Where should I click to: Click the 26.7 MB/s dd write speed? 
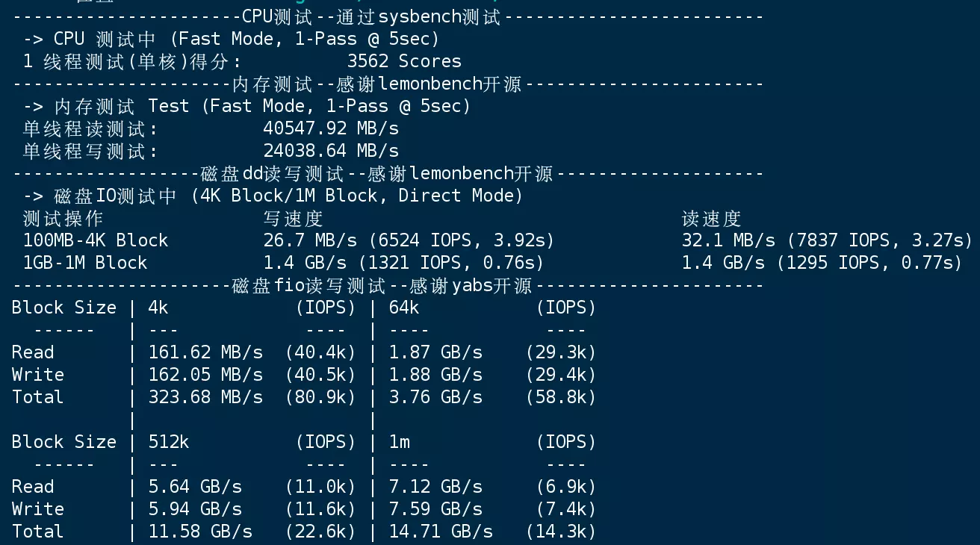(x=310, y=240)
